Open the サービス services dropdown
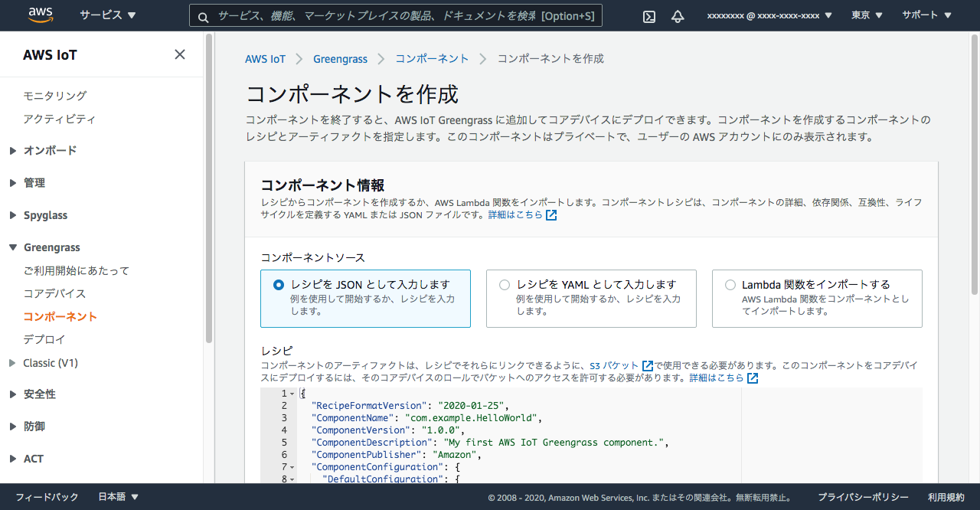This screenshot has height=510, width=980. (107, 15)
